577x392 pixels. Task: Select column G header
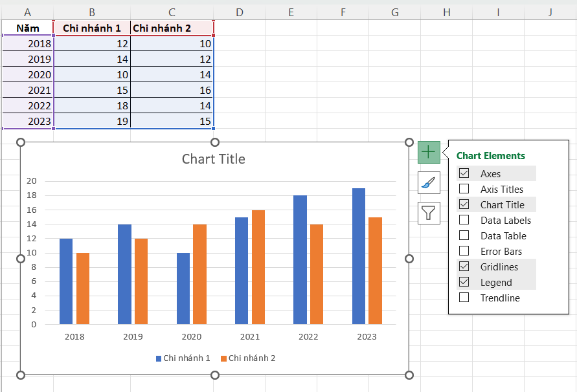(395, 12)
